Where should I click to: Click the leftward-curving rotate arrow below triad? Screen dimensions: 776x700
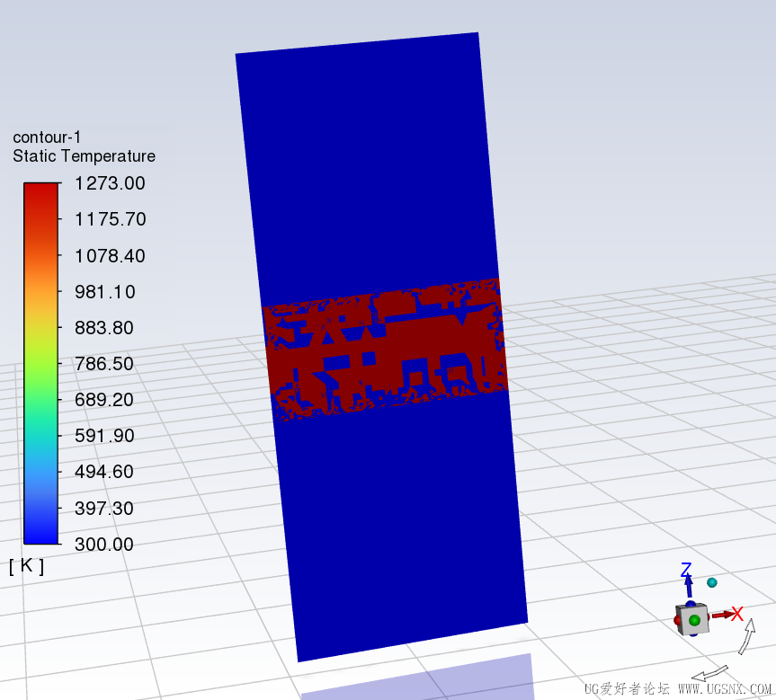click(709, 673)
